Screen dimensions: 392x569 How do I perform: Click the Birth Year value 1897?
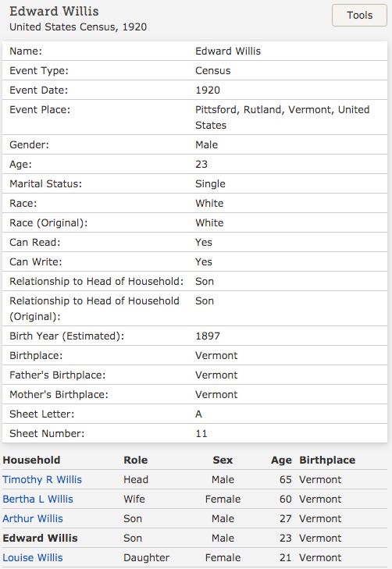tap(208, 336)
